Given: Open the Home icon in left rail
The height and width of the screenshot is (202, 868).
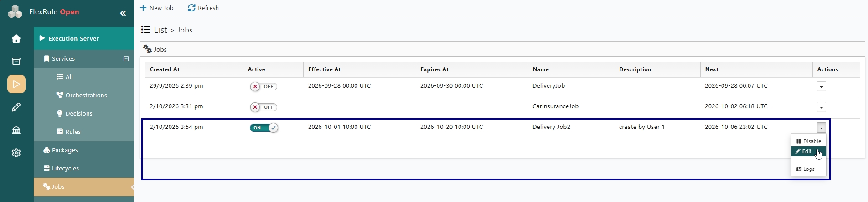Looking at the screenshot, I should [x=16, y=38].
